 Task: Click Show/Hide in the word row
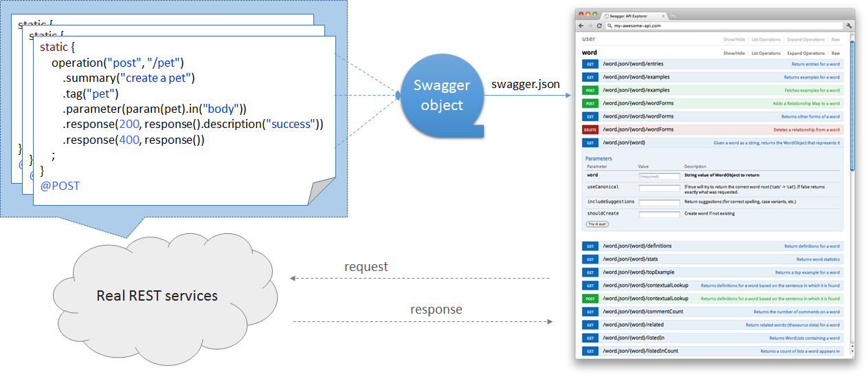734,53
